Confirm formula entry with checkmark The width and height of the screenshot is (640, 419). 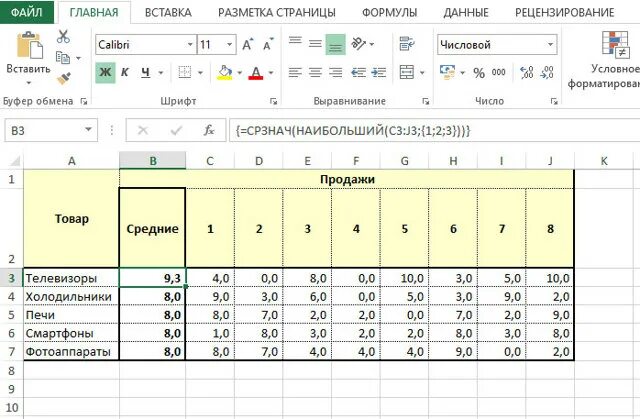point(176,131)
